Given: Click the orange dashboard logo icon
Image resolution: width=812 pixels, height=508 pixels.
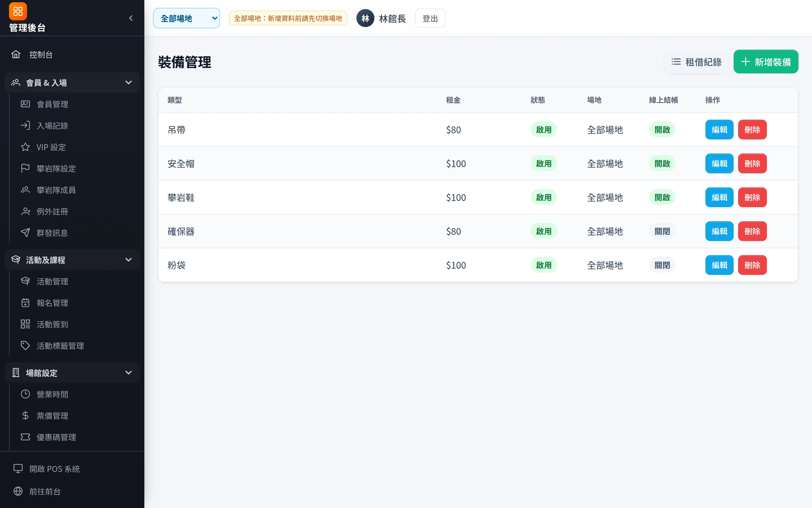Looking at the screenshot, I should coord(18,11).
